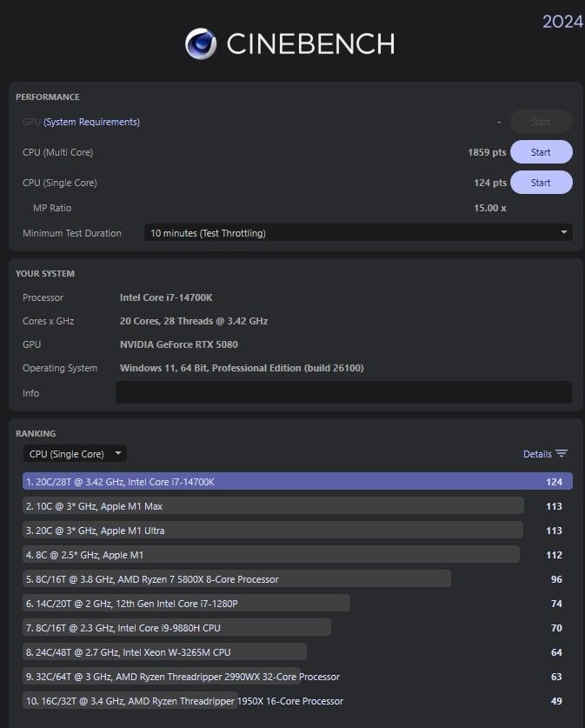Click the Windows 11 operating system value
The height and width of the screenshot is (728, 585).
click(242, 368)
